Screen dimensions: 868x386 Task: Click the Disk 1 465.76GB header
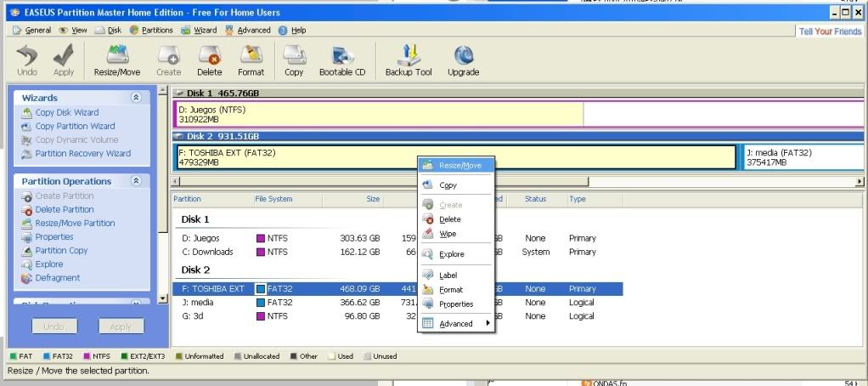coord(517,93)
